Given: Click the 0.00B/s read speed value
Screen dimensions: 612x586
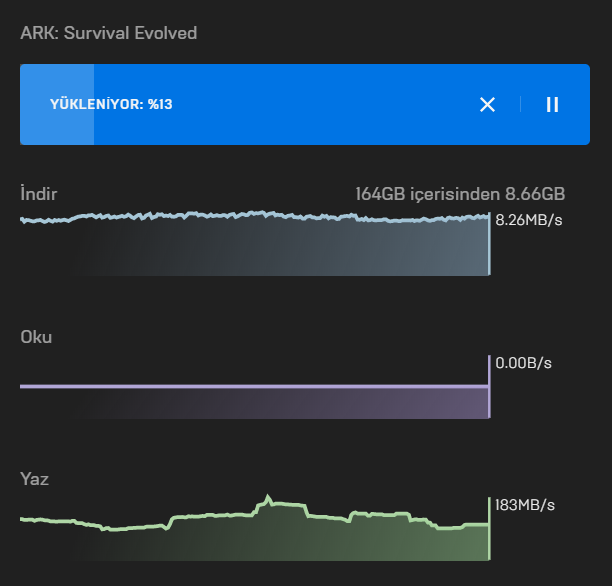Looking at the screenshot, I should [524, 363].
